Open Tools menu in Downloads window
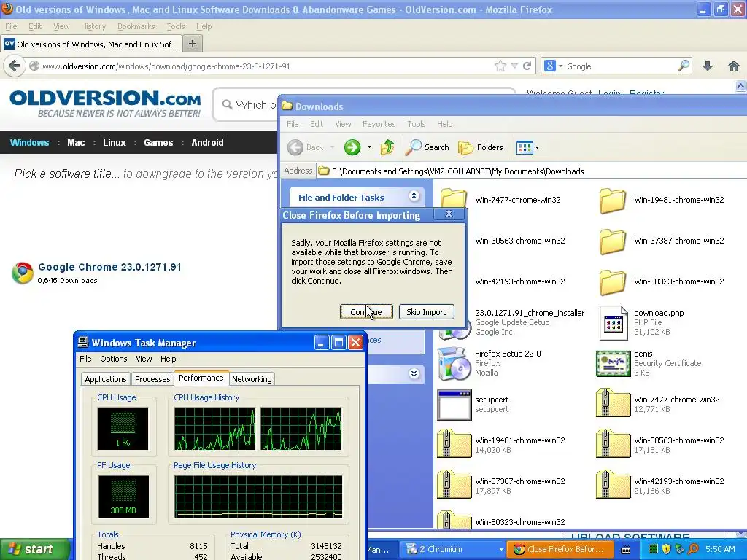This screenshot has width=747, height=560. [x=416, y=124]
